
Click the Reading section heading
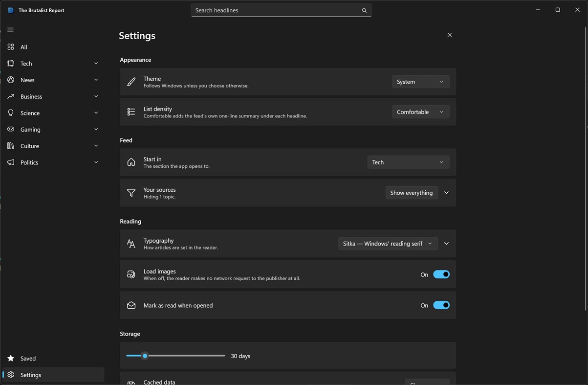(x=131, y=222)
